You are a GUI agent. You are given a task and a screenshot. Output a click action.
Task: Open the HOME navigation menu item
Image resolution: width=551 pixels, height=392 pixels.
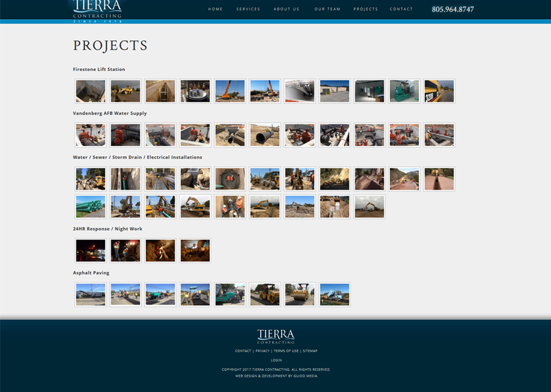coord(216,9)
